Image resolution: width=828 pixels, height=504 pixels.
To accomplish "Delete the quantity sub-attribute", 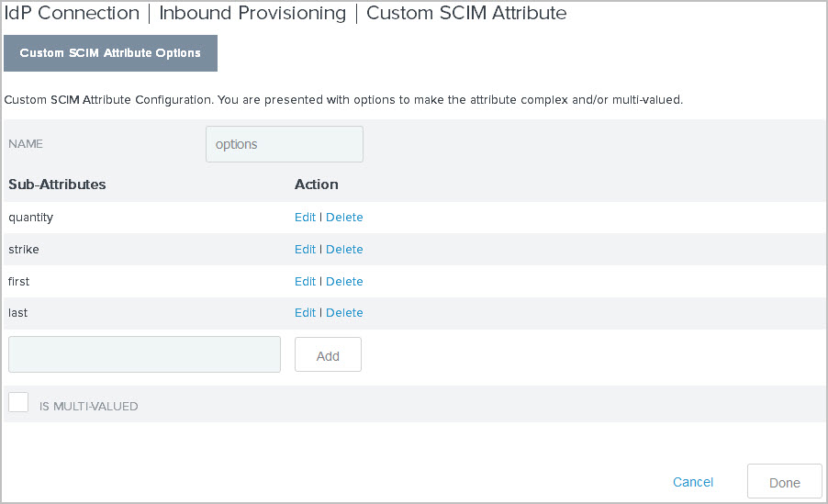I will coord(344,218).
